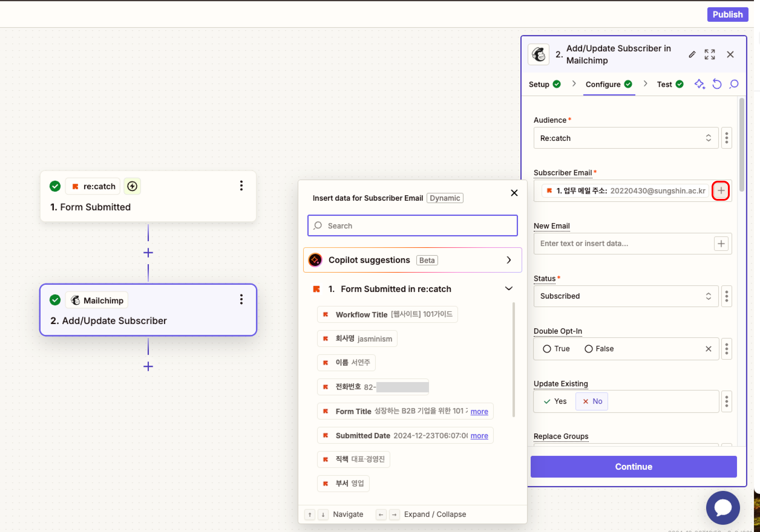Insert the 직책 대표·경영진 field
760x532 pixels.
pos(354,459)
